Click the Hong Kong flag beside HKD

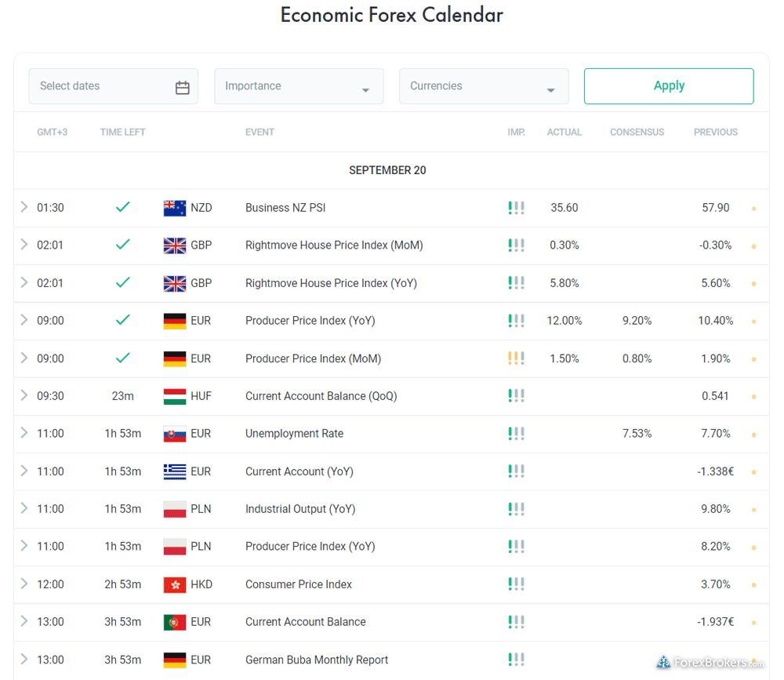(174, 584)
